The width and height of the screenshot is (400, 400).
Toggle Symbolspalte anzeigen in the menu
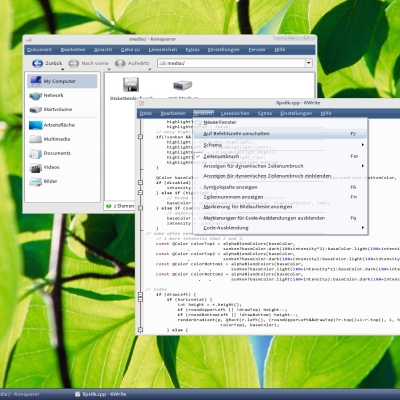(x=279, y=187)
